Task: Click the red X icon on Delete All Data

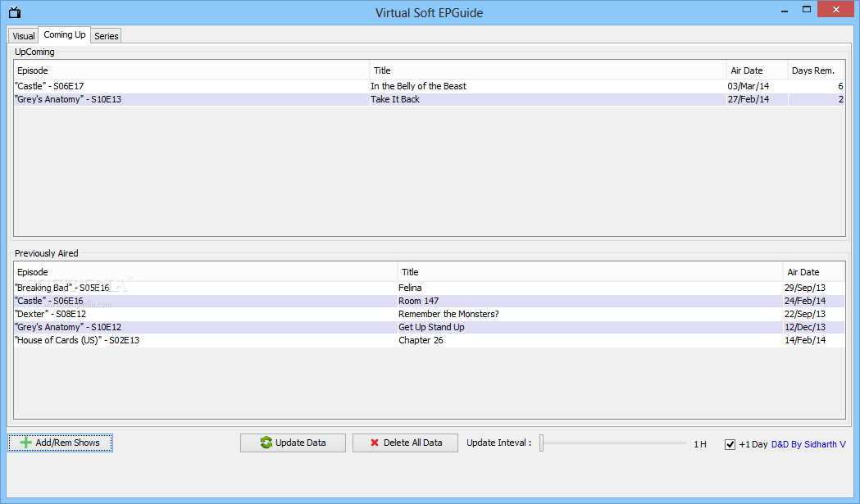Action: (x=375, y=443)
